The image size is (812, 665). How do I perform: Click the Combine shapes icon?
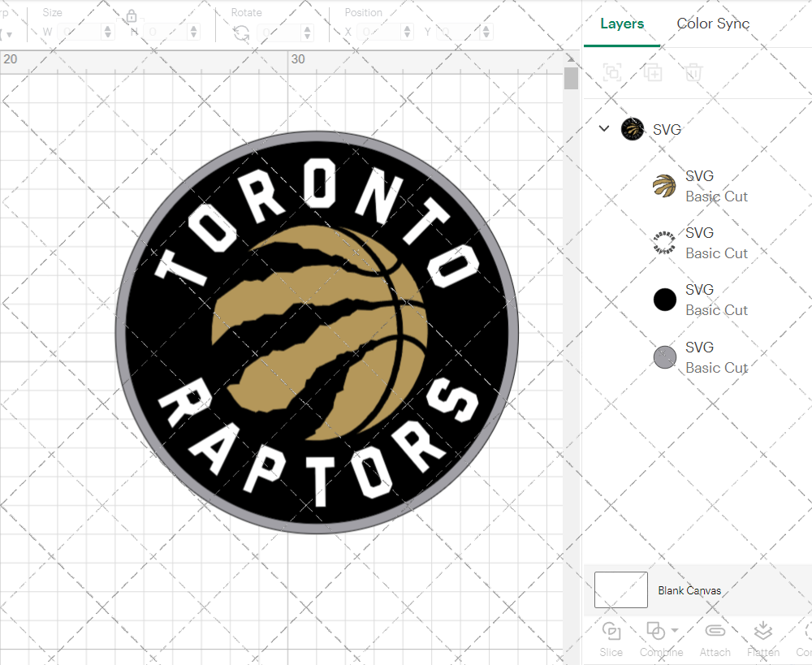(x=654, y=631)
